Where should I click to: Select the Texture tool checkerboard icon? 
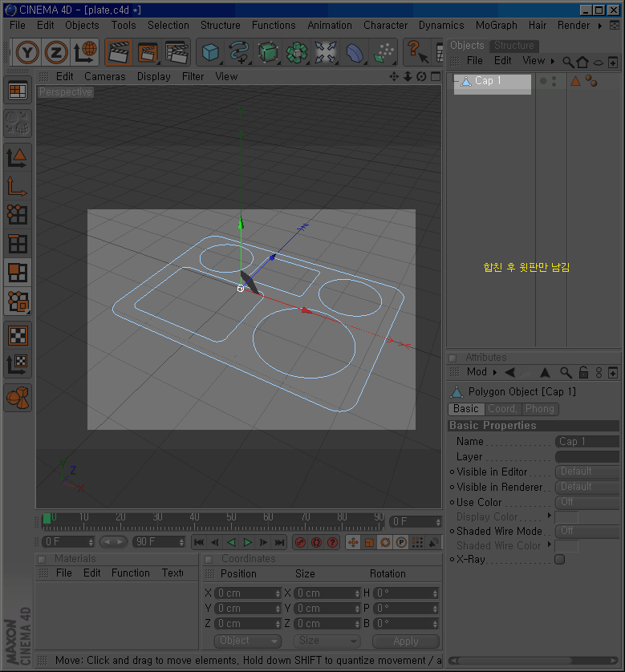[x=18, y=335]
